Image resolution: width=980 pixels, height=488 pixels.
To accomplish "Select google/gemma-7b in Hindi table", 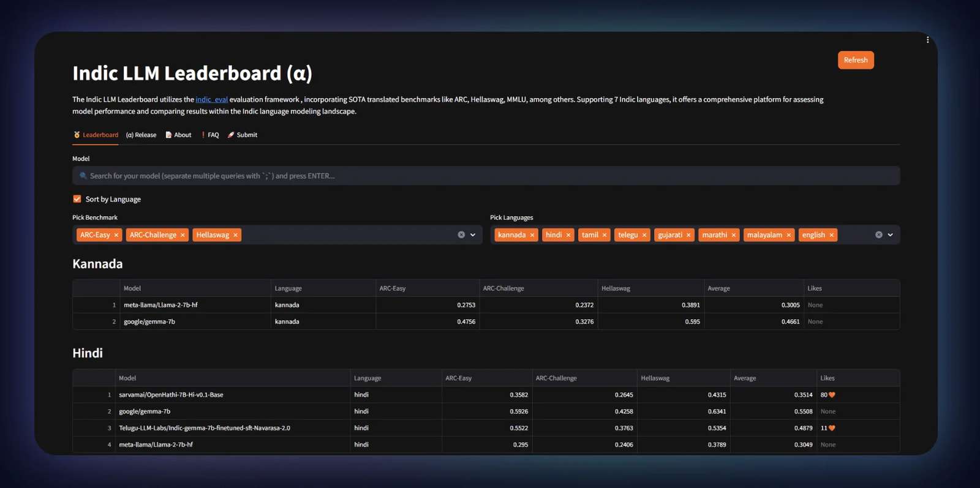I will coord(145,411).
